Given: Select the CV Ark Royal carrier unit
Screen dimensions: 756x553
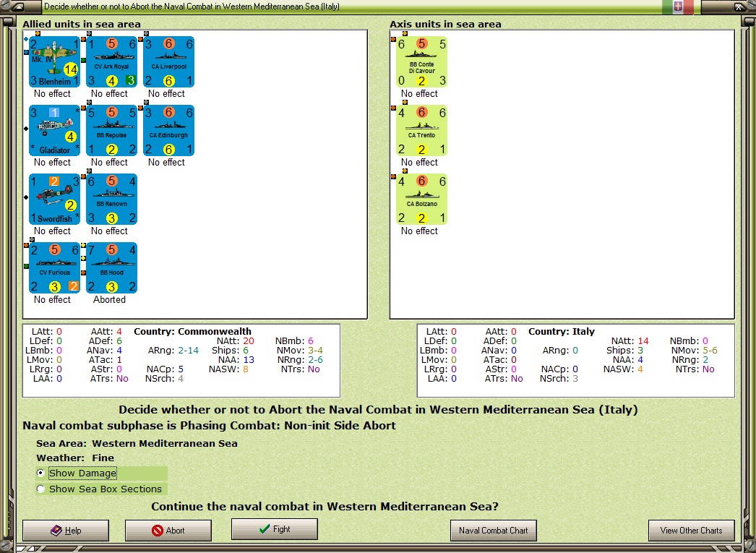Looking at the screenshot, I should (111, 61).
